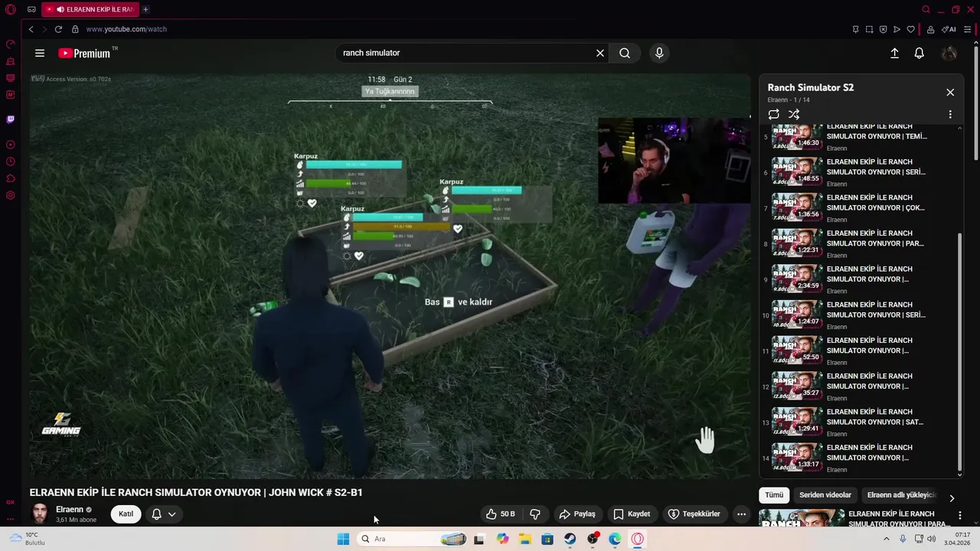Play playlist video 8 PAR...
Viewport: 980px width, 551px height.
861,244
